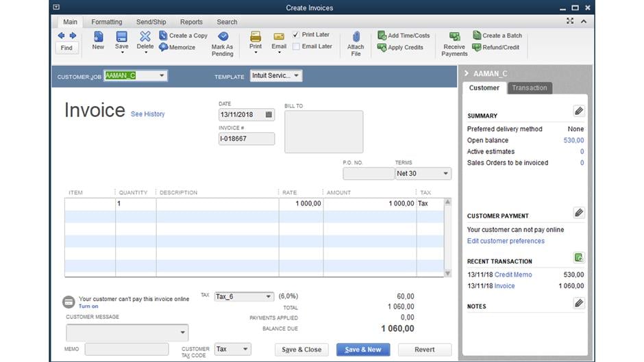The width and height of the screenshot is (644, 362).
Task: Click the Invoice # input field
Action: coord(247,139)
